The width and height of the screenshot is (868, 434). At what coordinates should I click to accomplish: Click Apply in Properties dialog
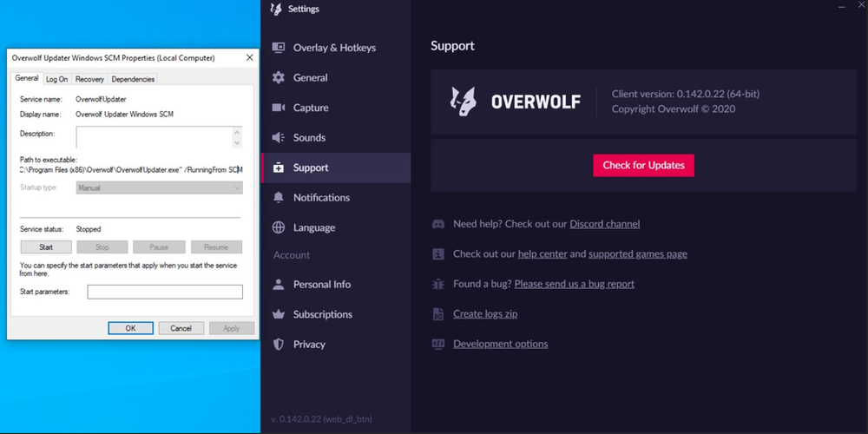coord(232,328)
